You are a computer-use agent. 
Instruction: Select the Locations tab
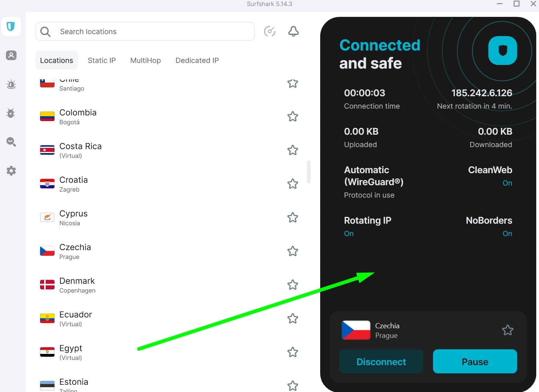click(x=57, y=61)
